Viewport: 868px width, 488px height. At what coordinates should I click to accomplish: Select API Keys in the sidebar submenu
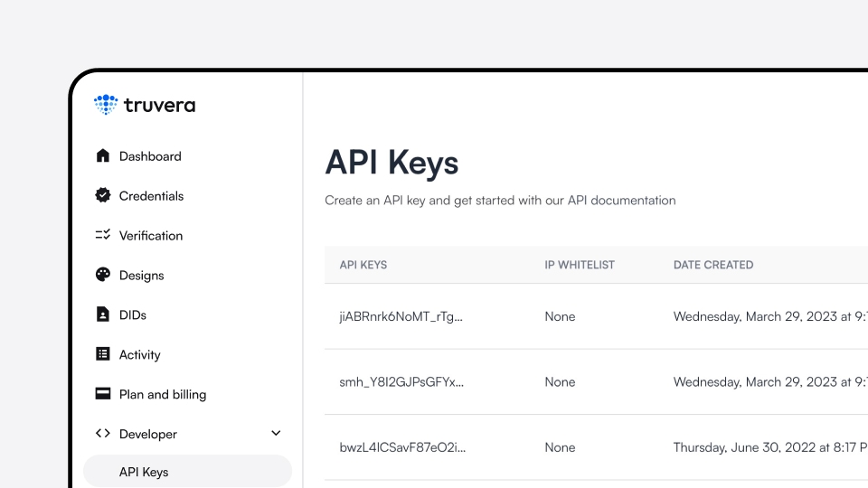(144, 472)
